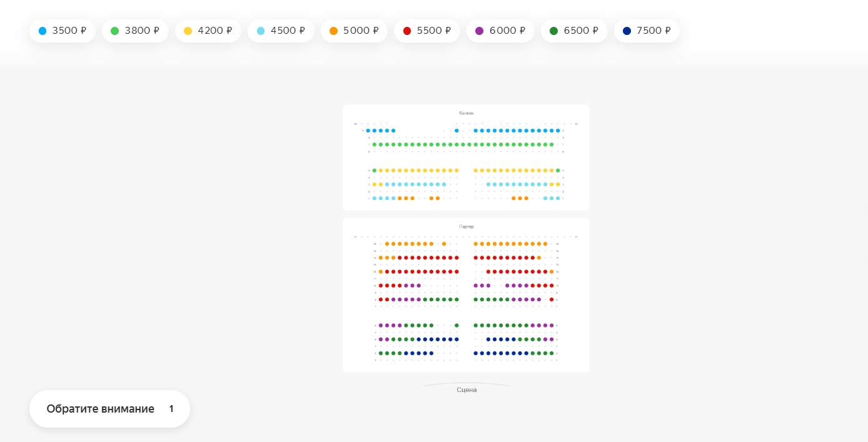The width and height of the screenshot is (868, 442).
Task: Choose the 7500 ₽ price chip
Action: click(647, 31)
